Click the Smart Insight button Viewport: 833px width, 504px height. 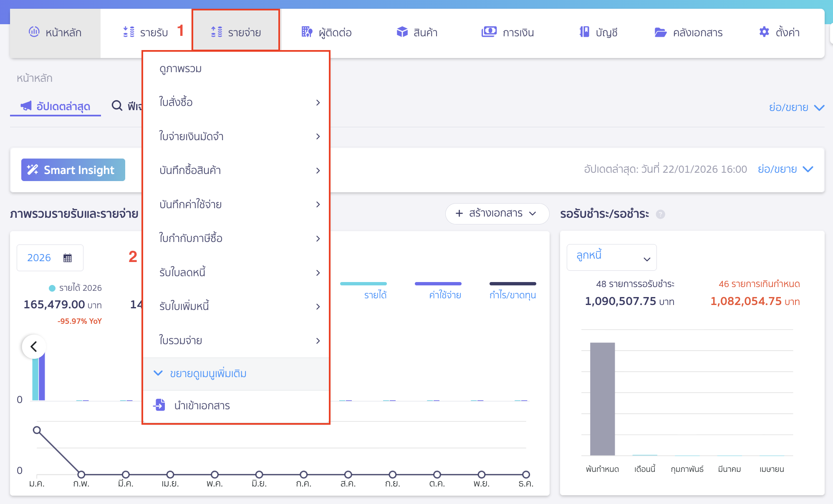[73, 170]
